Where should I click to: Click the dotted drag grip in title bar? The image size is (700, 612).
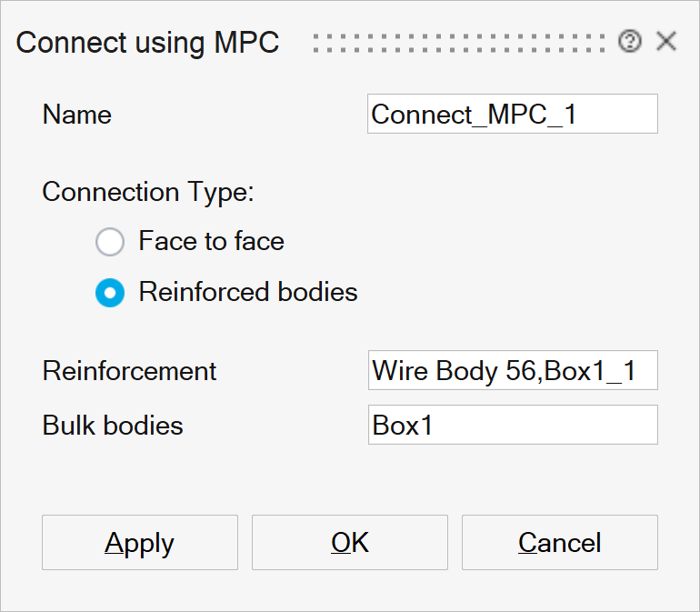click(458, 42)
